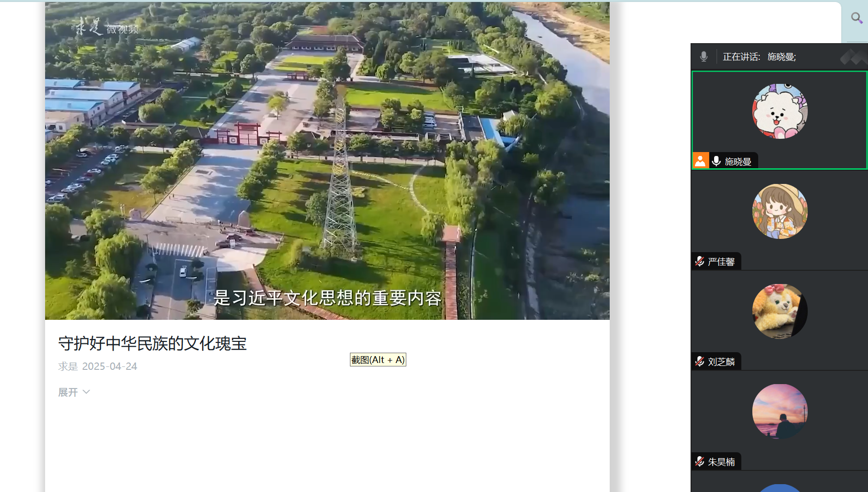Select 施晓曼's cartoon puppy avatar
Screen dimensions: 868x492
pos(779,111)
